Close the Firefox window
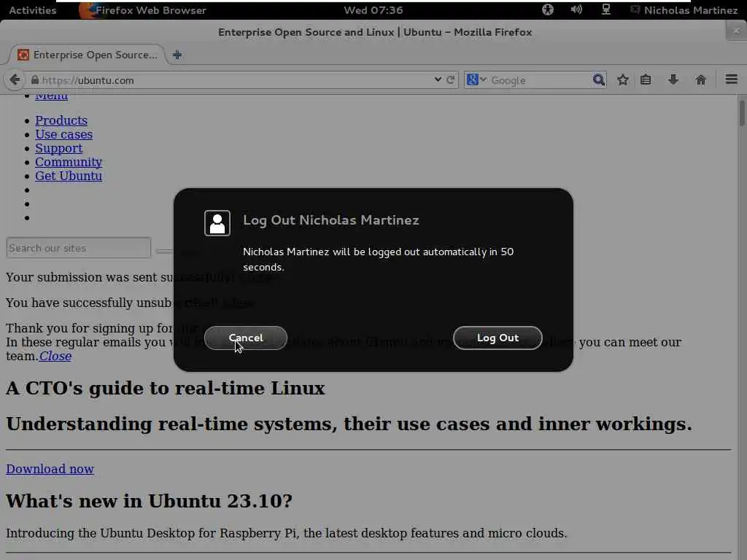The height and width of the screenshot is (560, 747). tap(736, 31)
